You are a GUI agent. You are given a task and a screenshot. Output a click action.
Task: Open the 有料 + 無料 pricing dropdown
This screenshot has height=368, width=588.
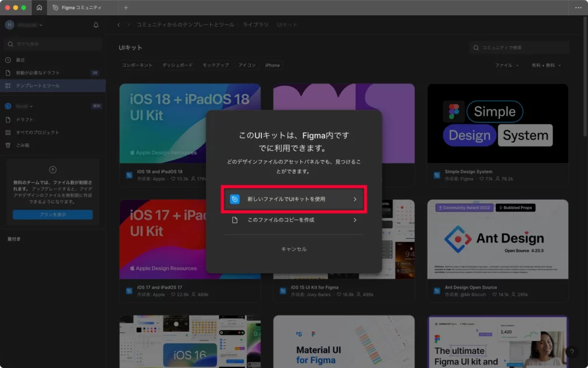pyautogui.click(x=546, y=65)
